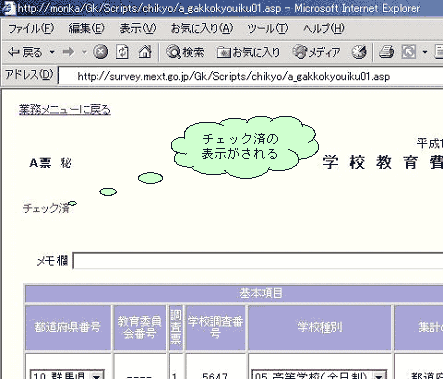Open the Favorites (お気に入り) toolbar button

(x=248, y=52)
